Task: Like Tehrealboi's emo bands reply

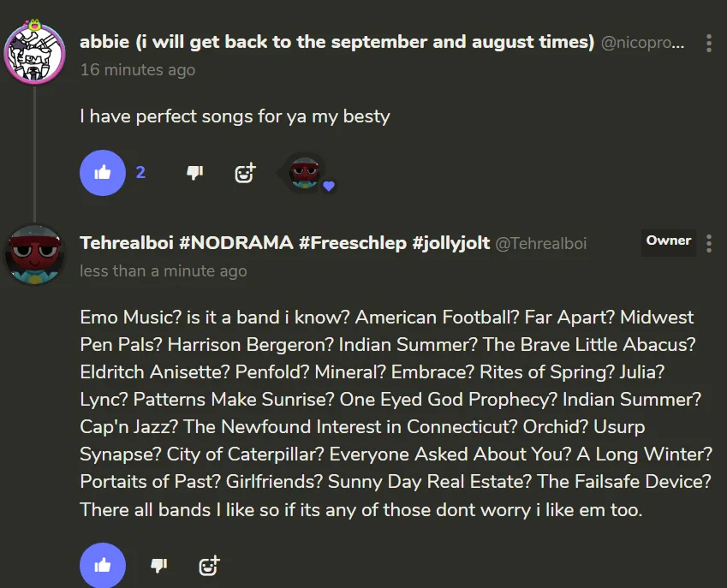Action: coord(103,565)
